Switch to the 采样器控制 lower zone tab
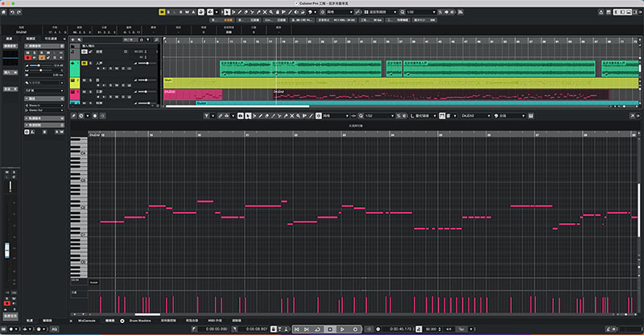Image resolution: width=644 pixels, height=335 pixels. pos(168,321)
